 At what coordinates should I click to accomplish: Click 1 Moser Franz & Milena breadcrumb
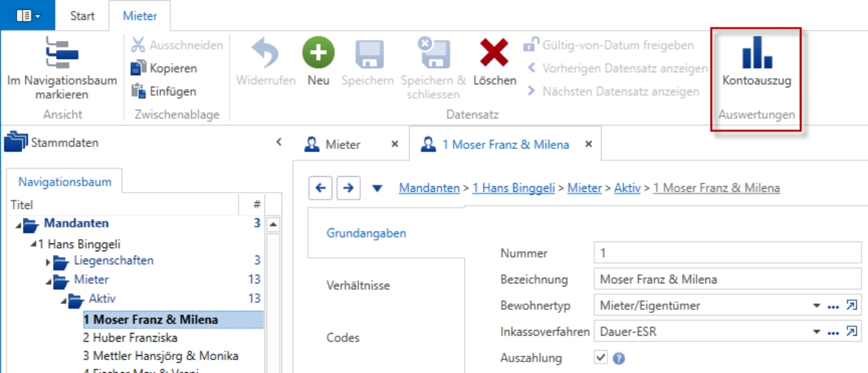[x=717, y=188]
